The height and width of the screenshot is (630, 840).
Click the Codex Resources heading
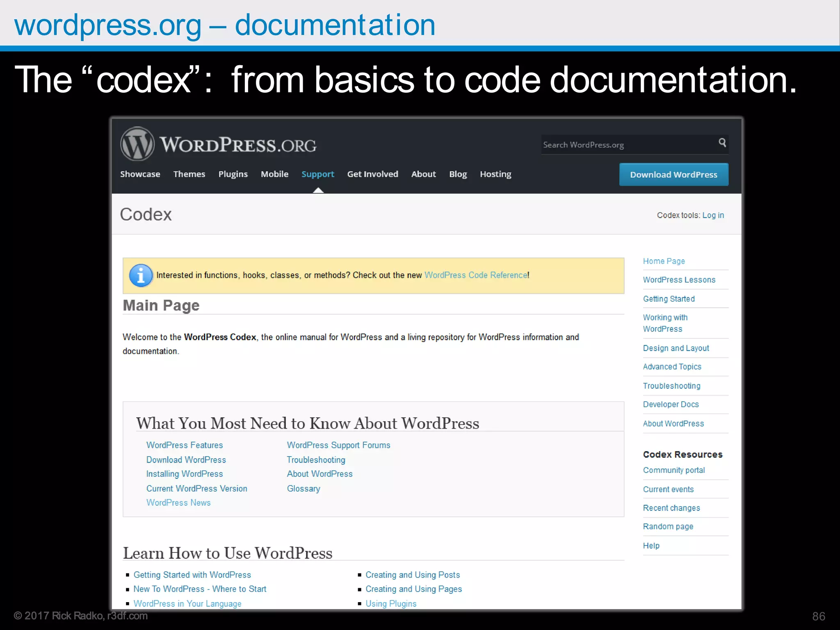tap(683, 454)
